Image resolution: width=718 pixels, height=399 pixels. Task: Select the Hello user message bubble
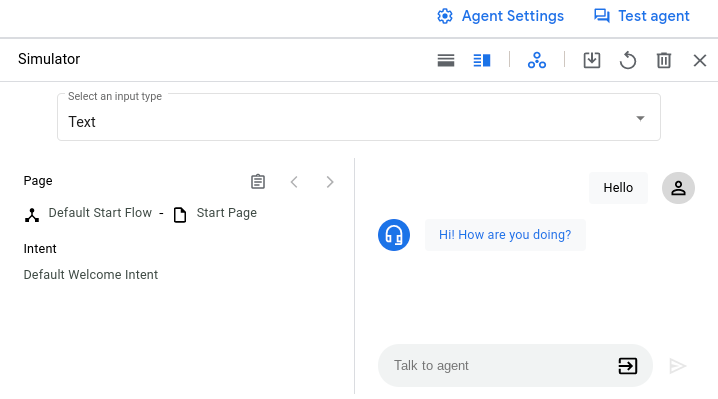point(618,188)
